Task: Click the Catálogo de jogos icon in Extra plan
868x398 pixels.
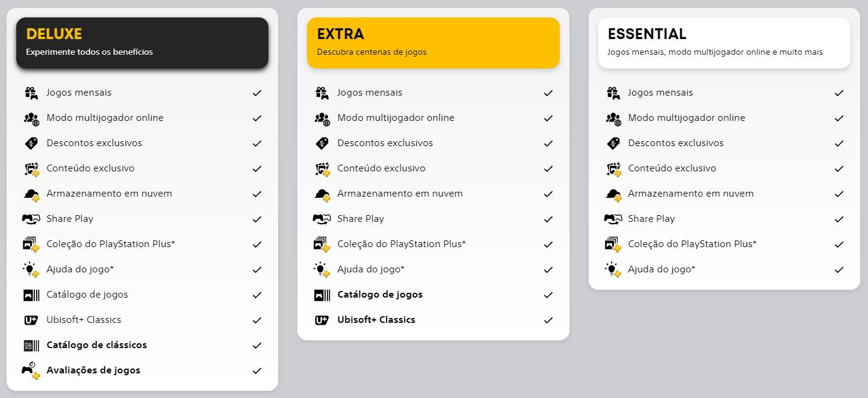Action: point(322,295)
